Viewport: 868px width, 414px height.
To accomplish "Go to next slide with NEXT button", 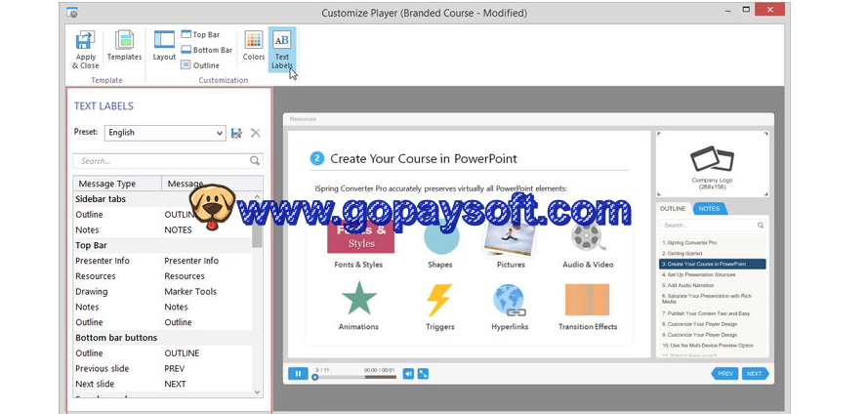I will pos(755,374).
